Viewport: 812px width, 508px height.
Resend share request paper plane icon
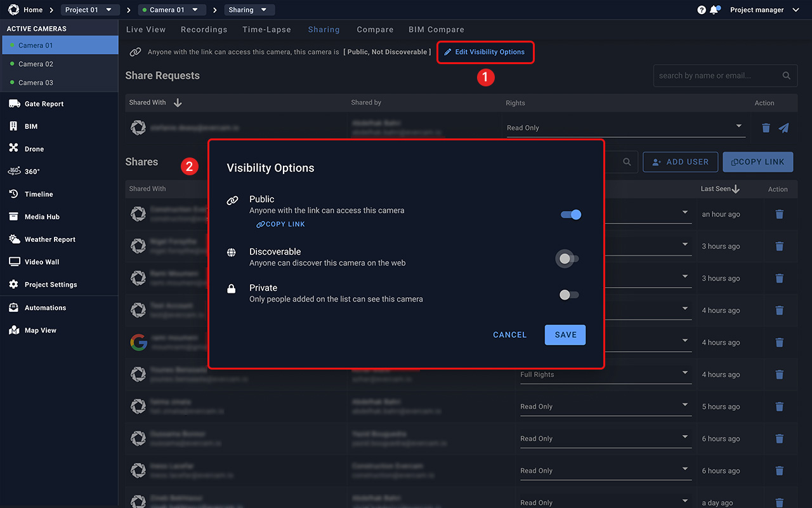point(784,128)
